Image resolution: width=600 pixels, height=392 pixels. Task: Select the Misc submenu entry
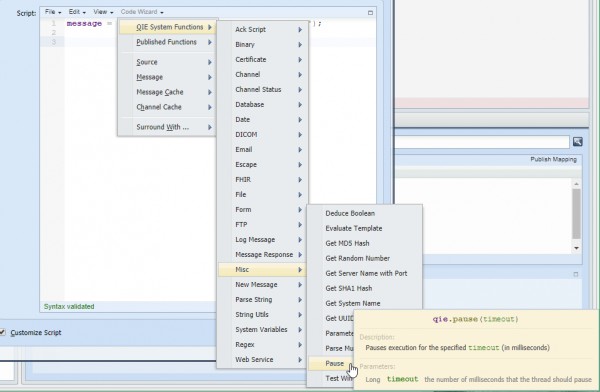[262, 270]
